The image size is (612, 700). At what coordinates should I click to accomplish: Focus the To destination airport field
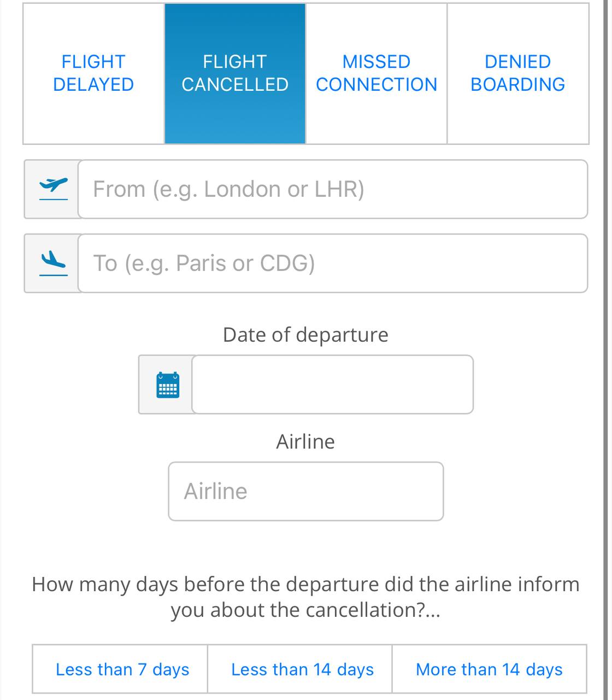(333, 264)
